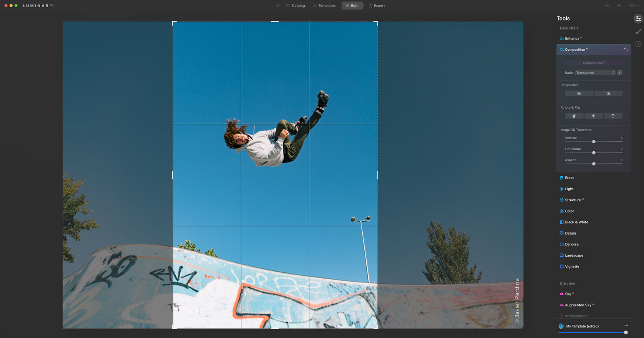Toggle the eye preview of original image

click(x=619, y=6)
